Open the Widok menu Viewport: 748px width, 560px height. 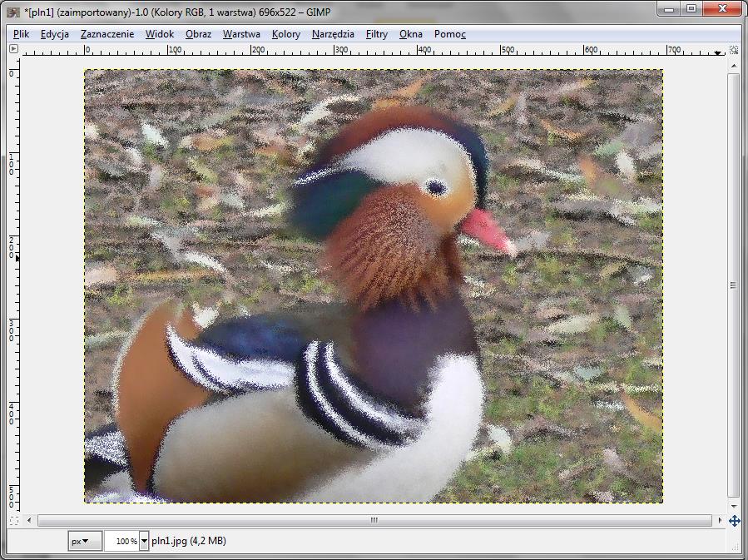(x=160, y=34)
